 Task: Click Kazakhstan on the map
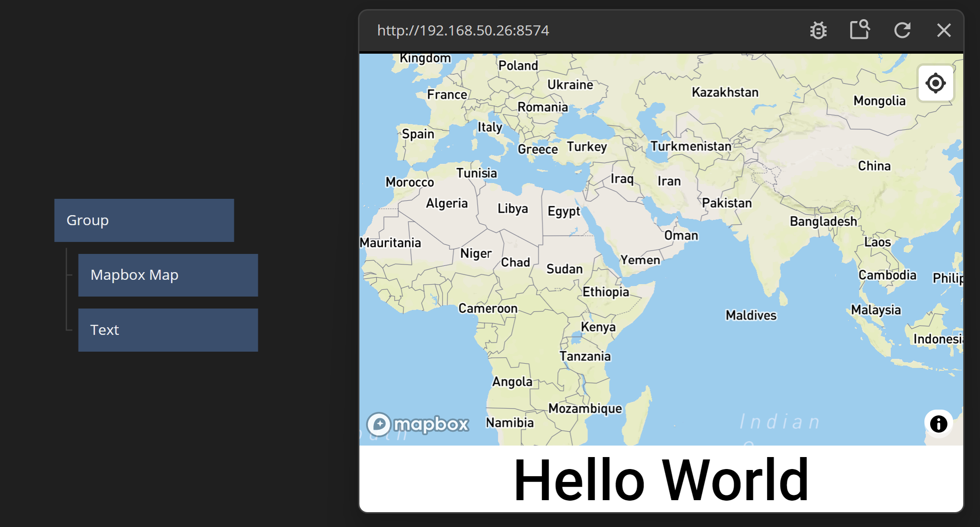(725, 92)
